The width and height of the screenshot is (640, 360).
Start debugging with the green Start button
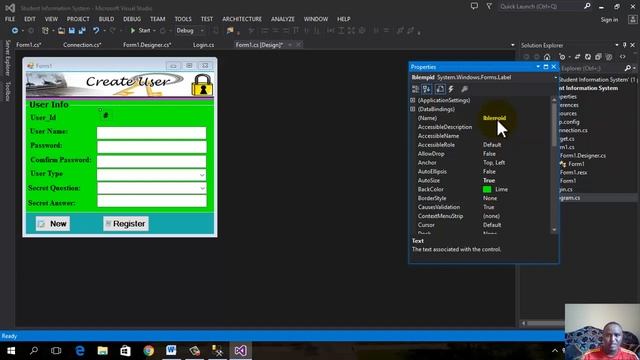pos(140,31)
